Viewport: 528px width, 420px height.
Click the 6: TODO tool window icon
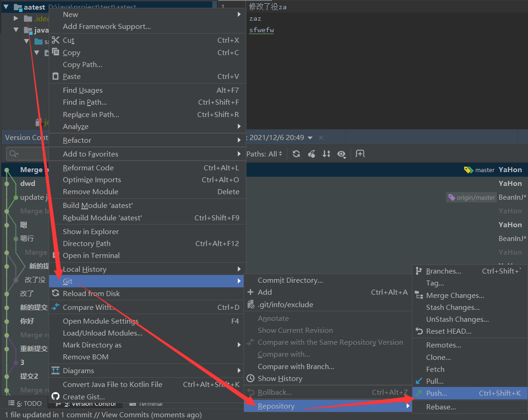[x=11, y=403]
